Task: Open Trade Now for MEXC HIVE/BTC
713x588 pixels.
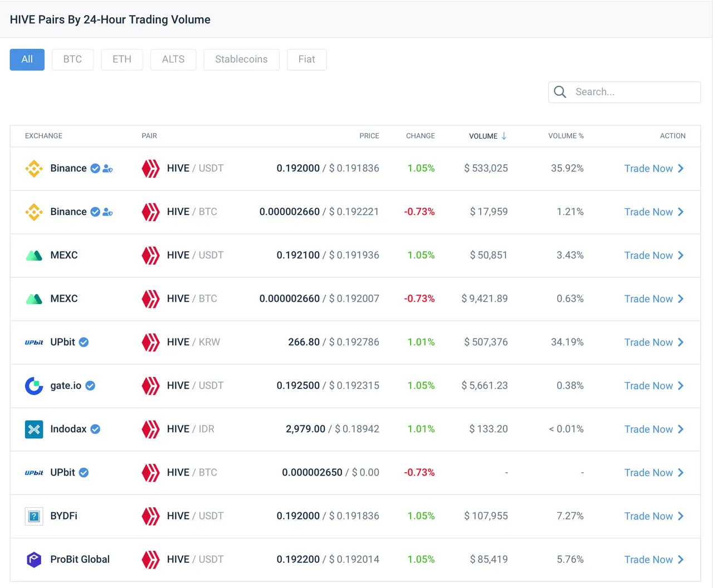Action: point(654,299)
